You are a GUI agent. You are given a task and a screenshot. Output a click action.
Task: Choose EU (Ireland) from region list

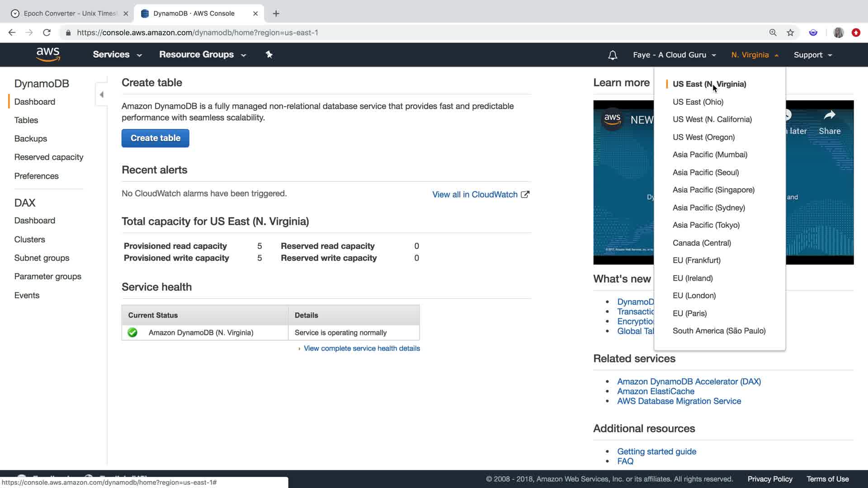693,278
